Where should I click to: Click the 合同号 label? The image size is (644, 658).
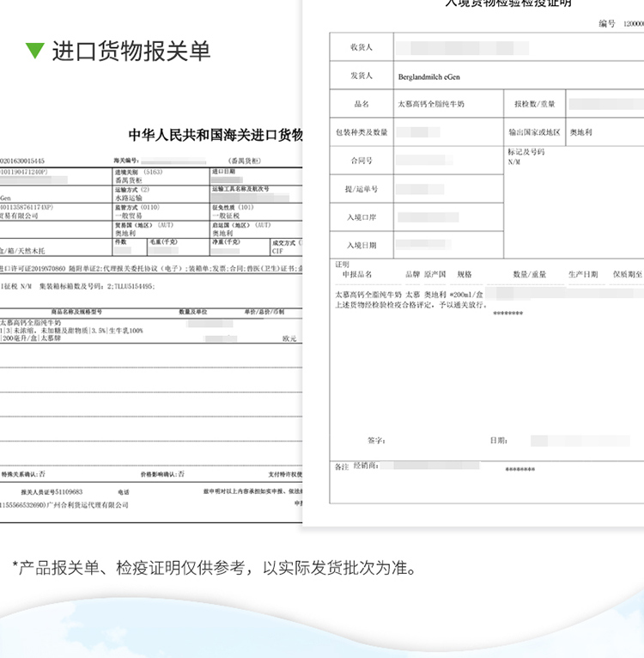pos(361,161)
